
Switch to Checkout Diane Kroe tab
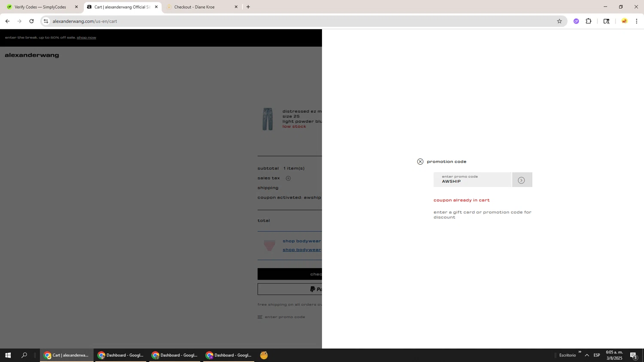click(194, 7)
